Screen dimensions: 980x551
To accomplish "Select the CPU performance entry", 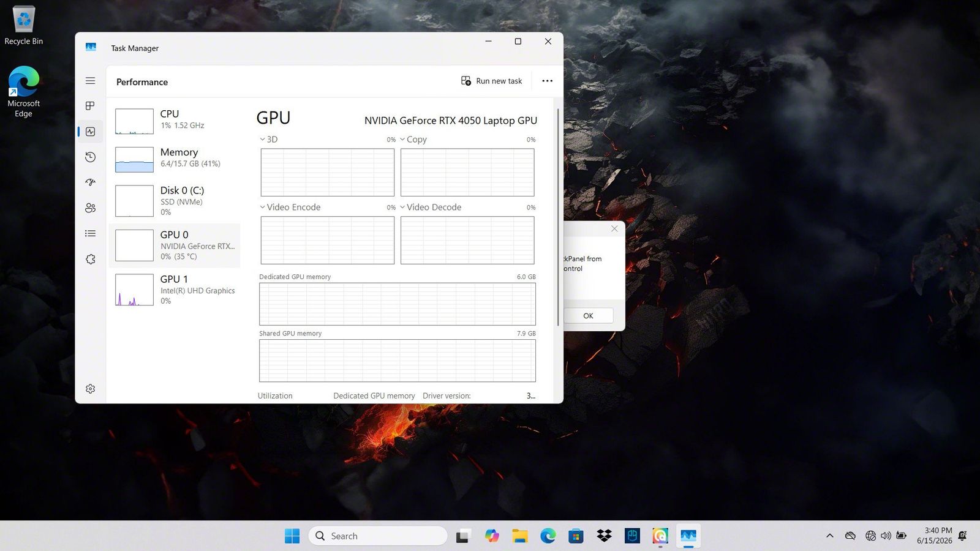I will tap(175, 121).
